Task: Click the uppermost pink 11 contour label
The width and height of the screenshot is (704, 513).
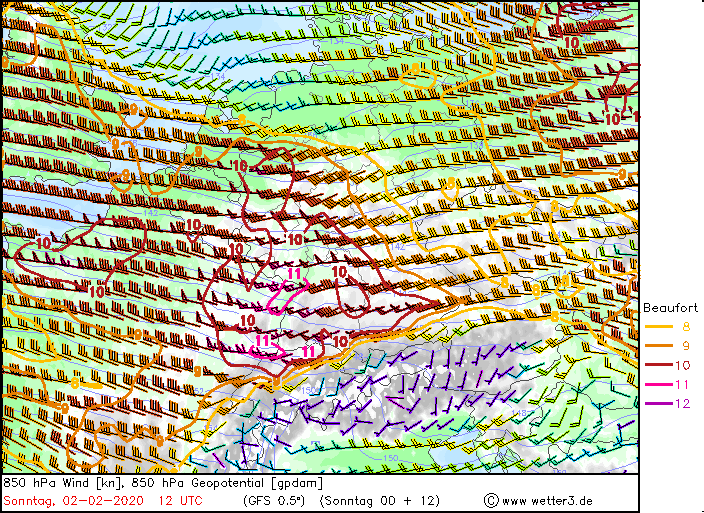Action: (294, 274)
